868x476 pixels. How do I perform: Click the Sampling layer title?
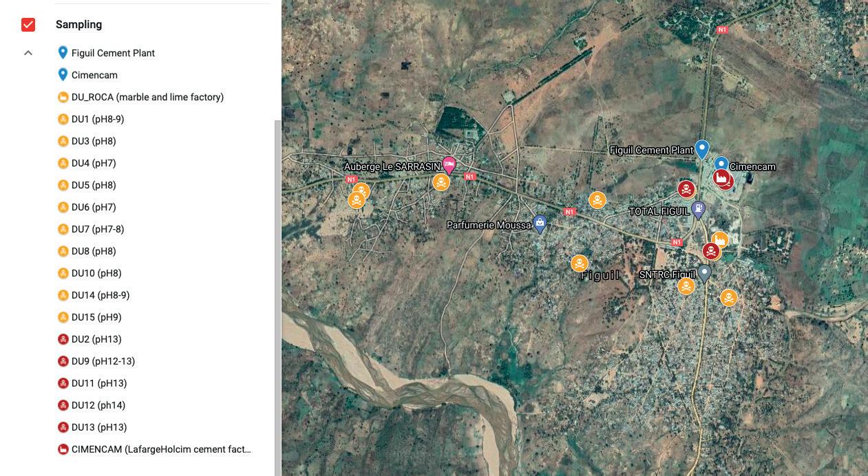[x=78, y=25]
